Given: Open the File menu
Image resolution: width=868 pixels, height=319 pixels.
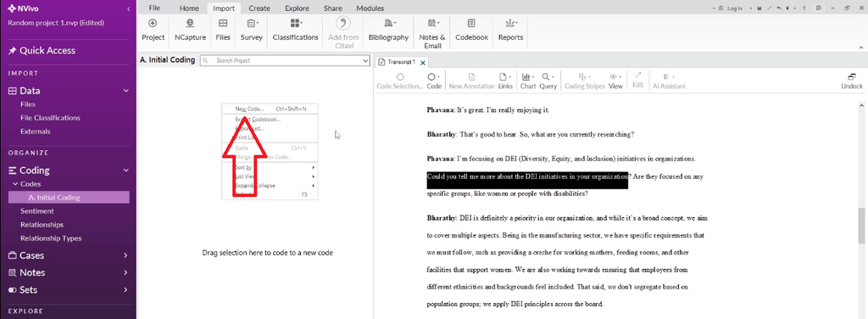Looking at the screenshot, I should tap(154, 8).
